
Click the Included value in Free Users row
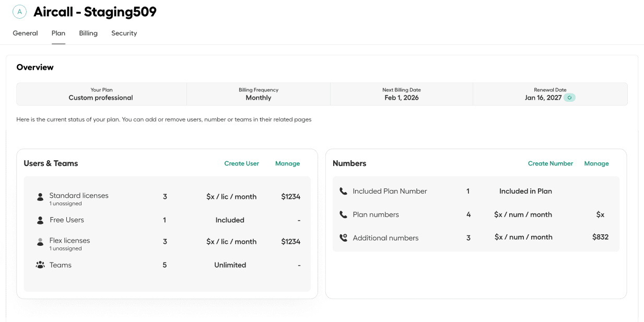230,220
